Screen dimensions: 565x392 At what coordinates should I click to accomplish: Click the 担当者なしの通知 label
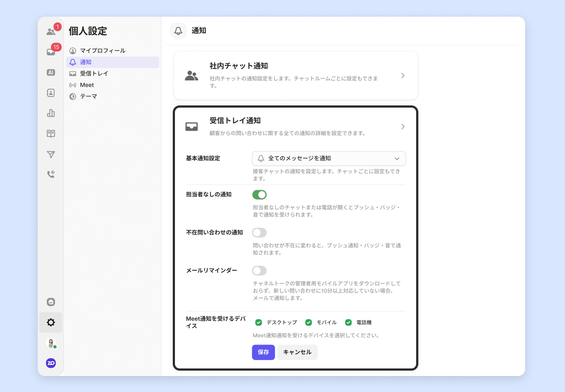click(209, 195)
